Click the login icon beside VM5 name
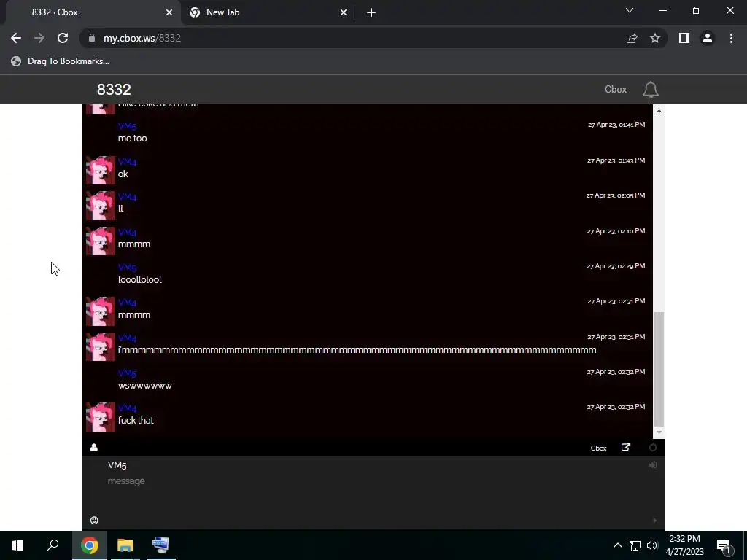Viewport: 747px width, 560px height. point(653,464)
